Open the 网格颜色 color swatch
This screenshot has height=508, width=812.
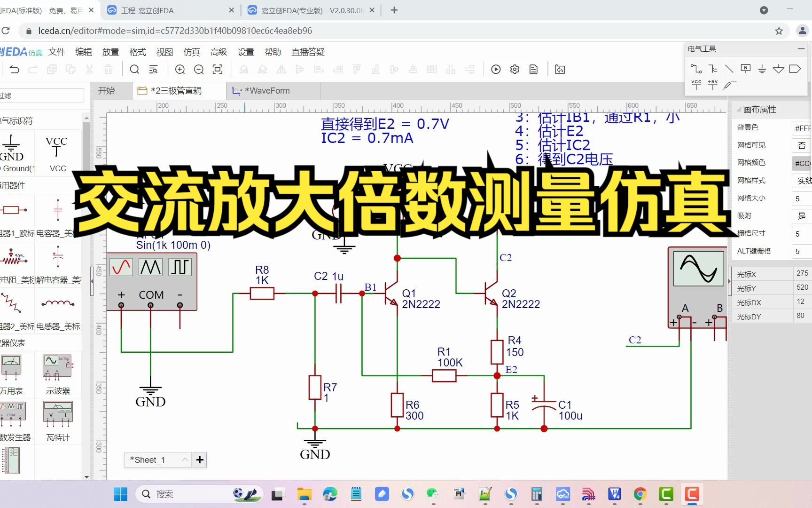click(802, 163)
